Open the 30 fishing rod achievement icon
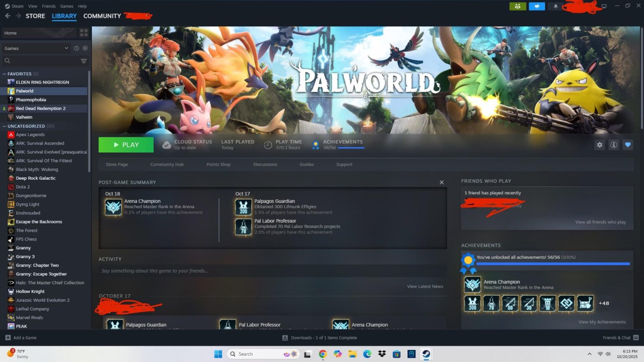This screenshot has height=362, width=644. click(x=529, y=303)
